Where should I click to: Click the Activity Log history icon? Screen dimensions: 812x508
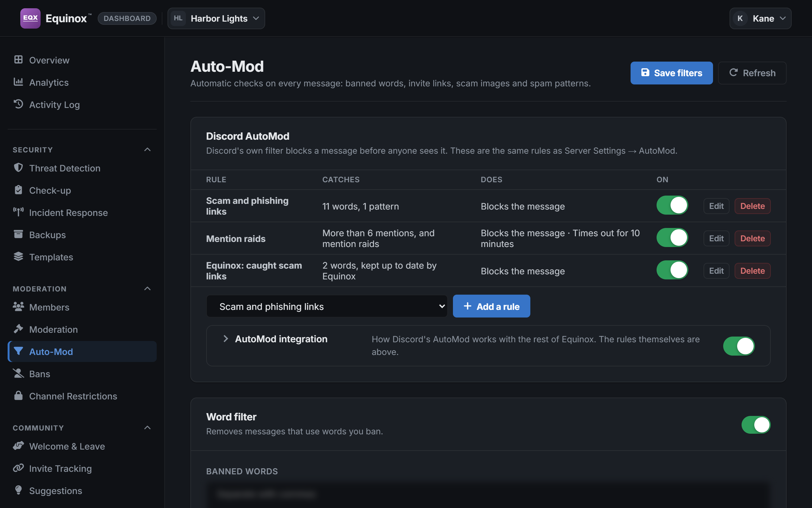click(18, 104)
